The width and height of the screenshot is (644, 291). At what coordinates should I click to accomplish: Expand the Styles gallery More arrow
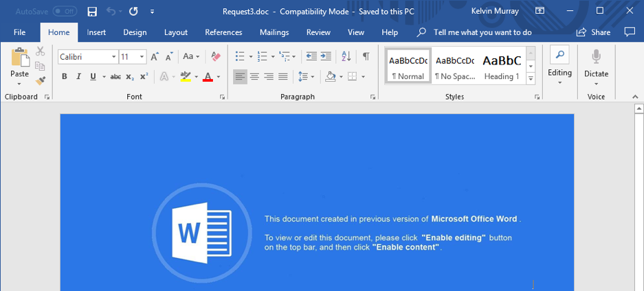click(x=531, y=78)
